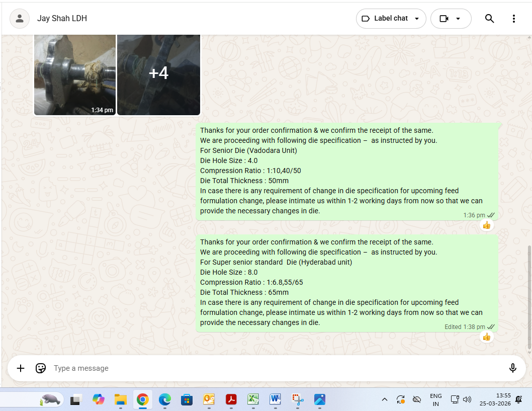Screen dimensions: 532x411
Task: Click thumbs-up reaction on Hyderabad unit message
Action: click(x=486, y=337)
